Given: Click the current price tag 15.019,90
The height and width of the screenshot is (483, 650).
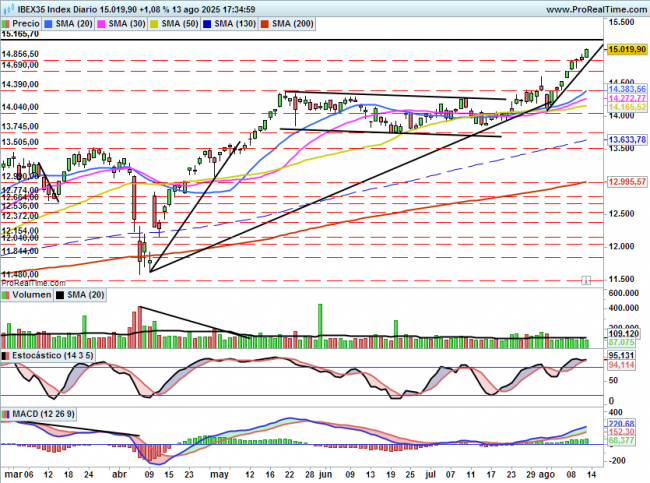Looking at the screenshot, I should [x=627, y=48].
